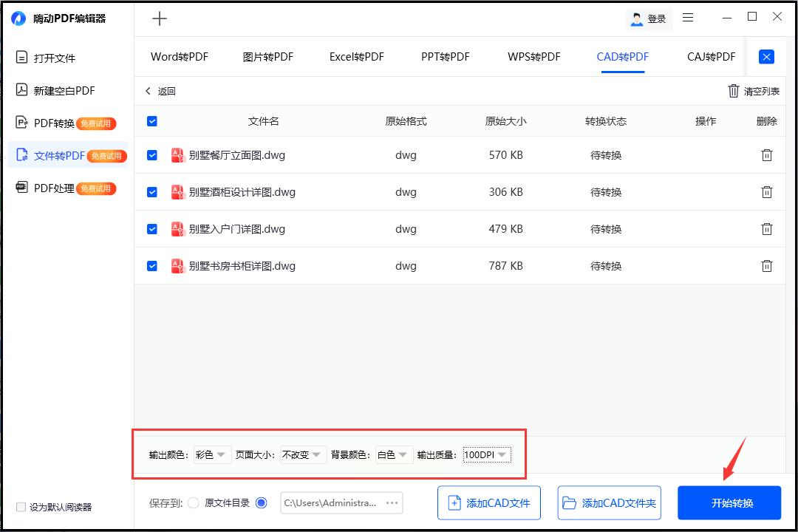Select the 原文件目录 radio button
Screen dimensions: 798x532
click(x=194, y=503)
